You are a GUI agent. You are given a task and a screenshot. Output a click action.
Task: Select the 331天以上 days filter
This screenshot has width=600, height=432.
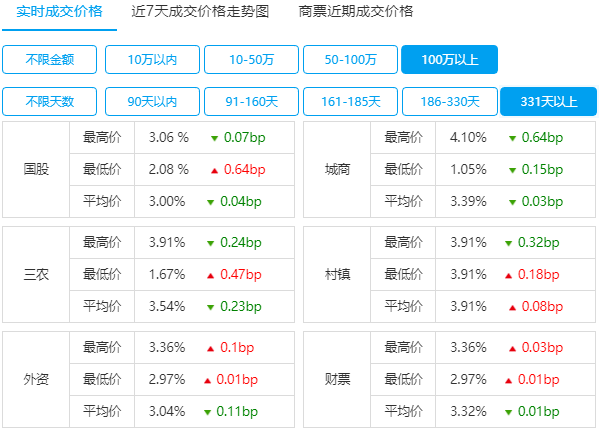point(548,101)
